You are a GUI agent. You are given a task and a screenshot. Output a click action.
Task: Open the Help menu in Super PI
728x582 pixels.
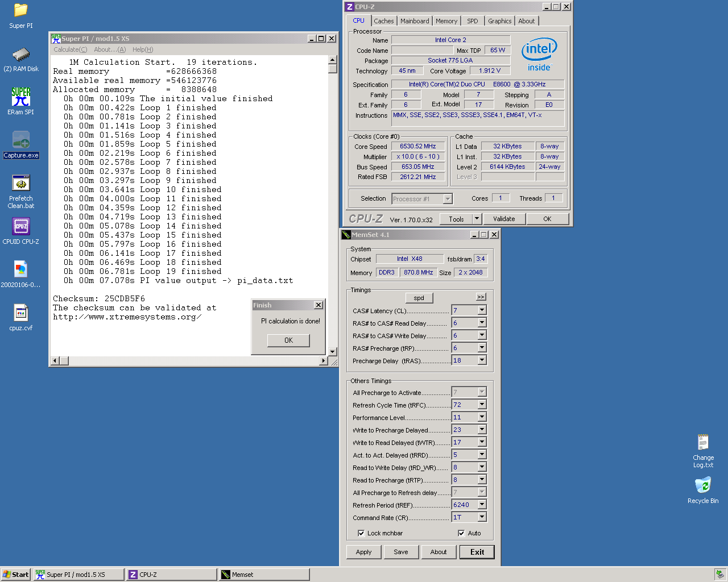tap(143, 49)
